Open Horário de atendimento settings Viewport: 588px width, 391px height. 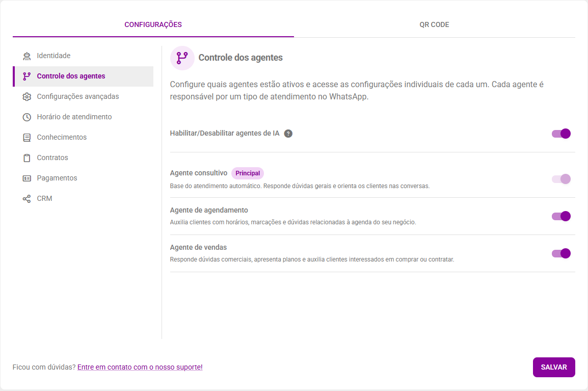point(83,117)
